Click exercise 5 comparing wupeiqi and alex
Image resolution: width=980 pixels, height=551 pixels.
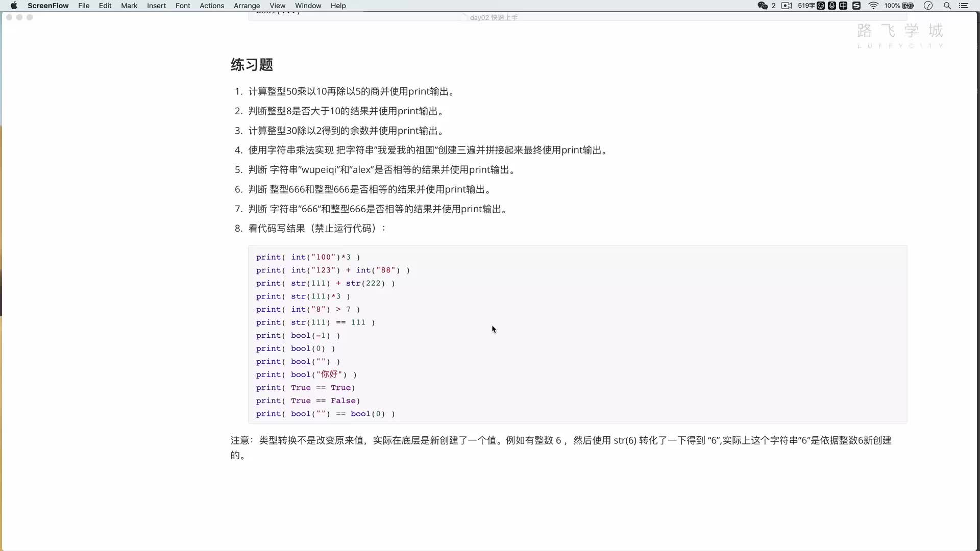pyautogui.click(x=382, y=169)
